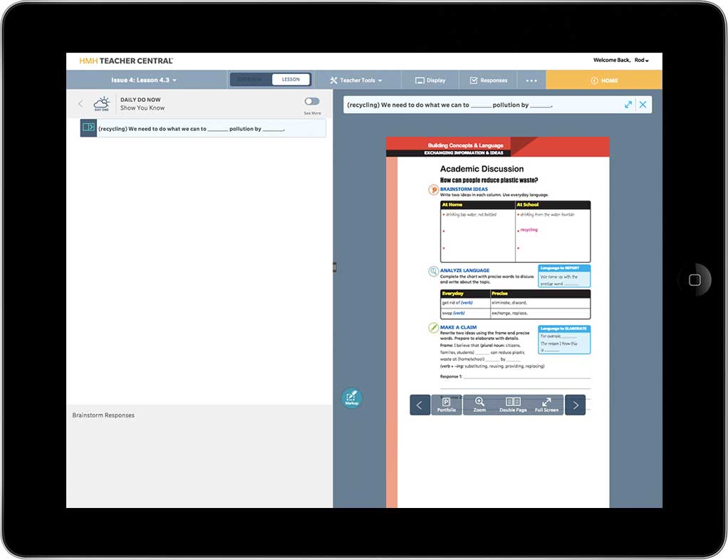This screenshot has height=560, width=728.
Task: Click the Academic Discussion page thumbnail
Action: coord(498,322)
